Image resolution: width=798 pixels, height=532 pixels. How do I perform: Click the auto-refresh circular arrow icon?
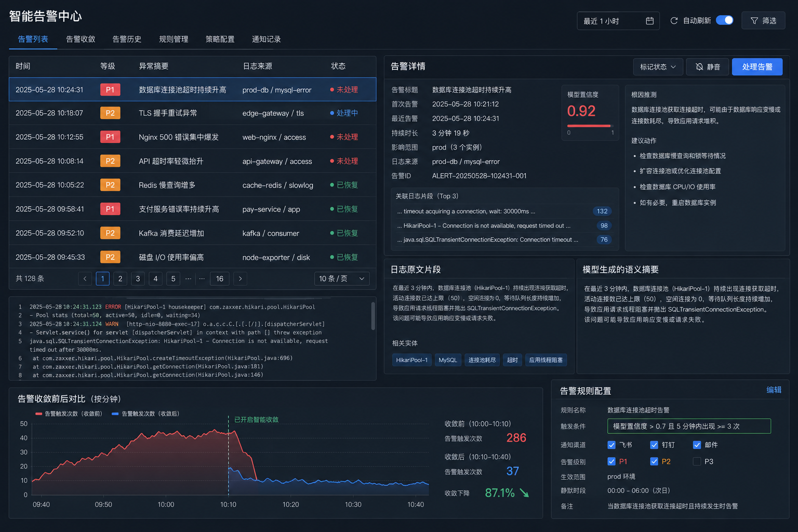pyautogui.click(x=674, y=21)
